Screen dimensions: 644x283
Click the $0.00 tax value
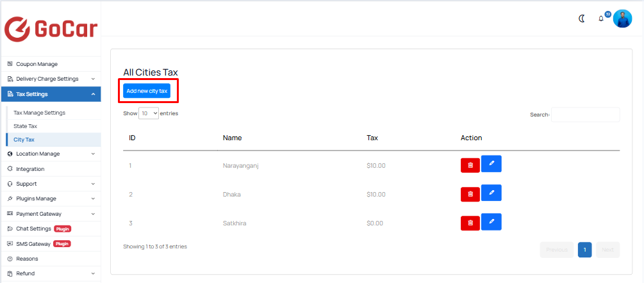pyautogui.click(x=375, y=223)
